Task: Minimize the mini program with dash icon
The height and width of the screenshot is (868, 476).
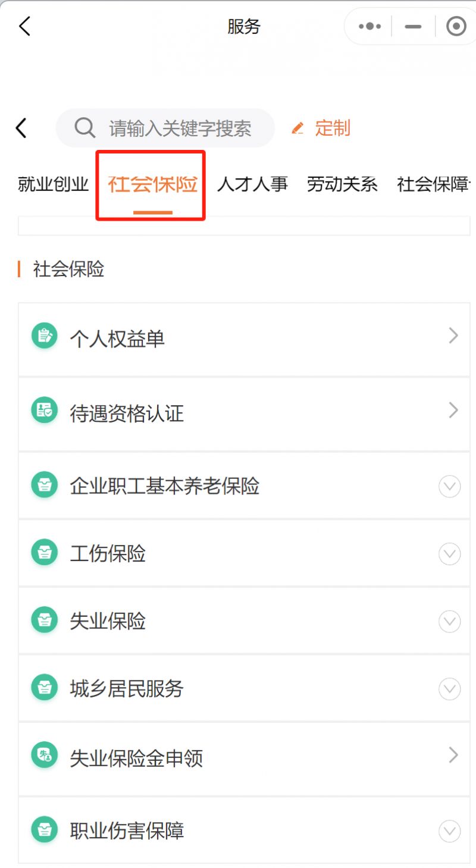Action: (413, 26)
